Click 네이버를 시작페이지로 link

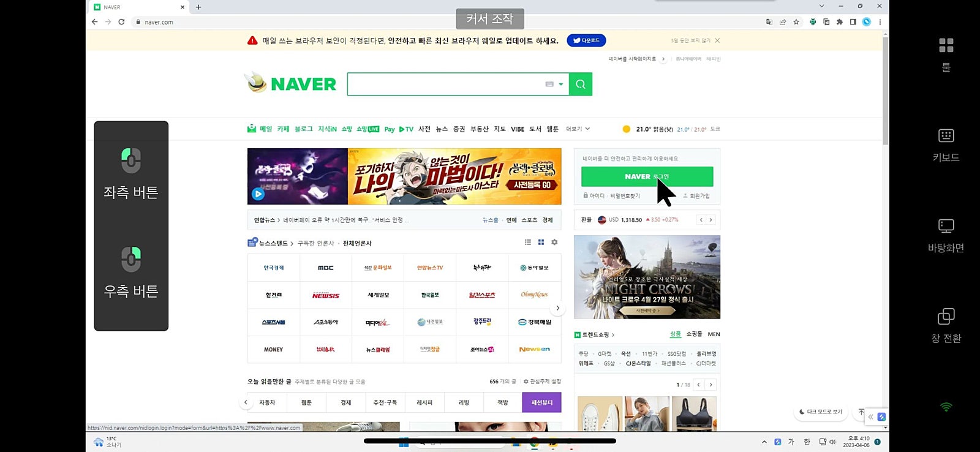tap(632, 59)
